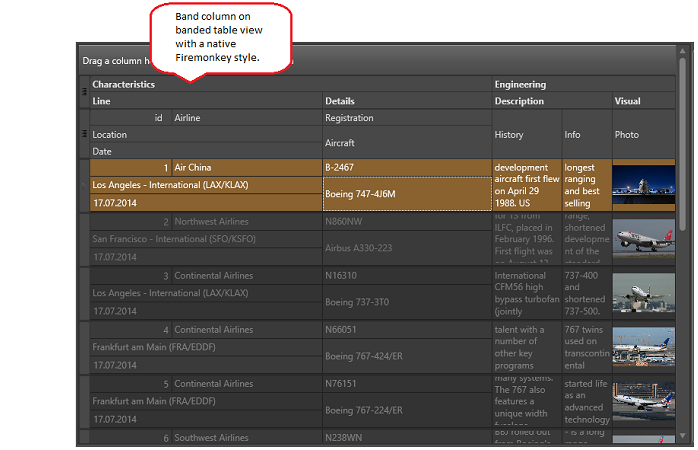Select the id cell showing 2
The image size is (698, 450).
click(x=131, y=222)
